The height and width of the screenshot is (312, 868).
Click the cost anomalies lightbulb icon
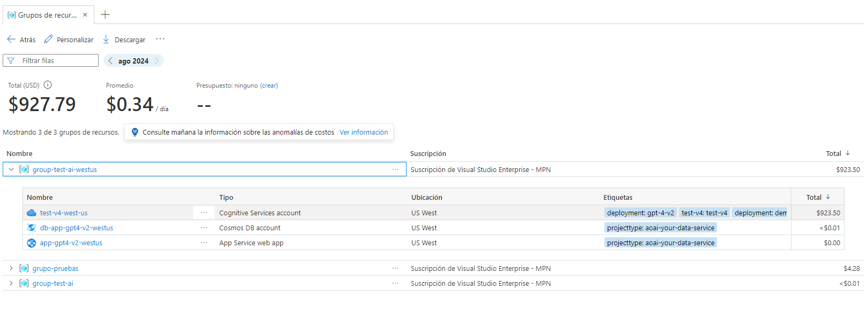coord(135,132)
